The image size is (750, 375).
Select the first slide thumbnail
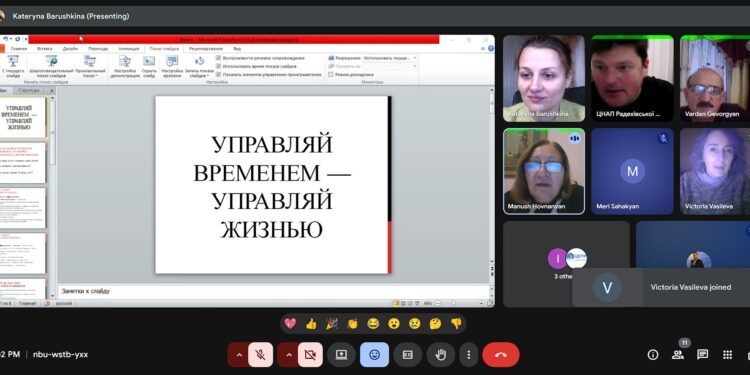click(22, 117)
